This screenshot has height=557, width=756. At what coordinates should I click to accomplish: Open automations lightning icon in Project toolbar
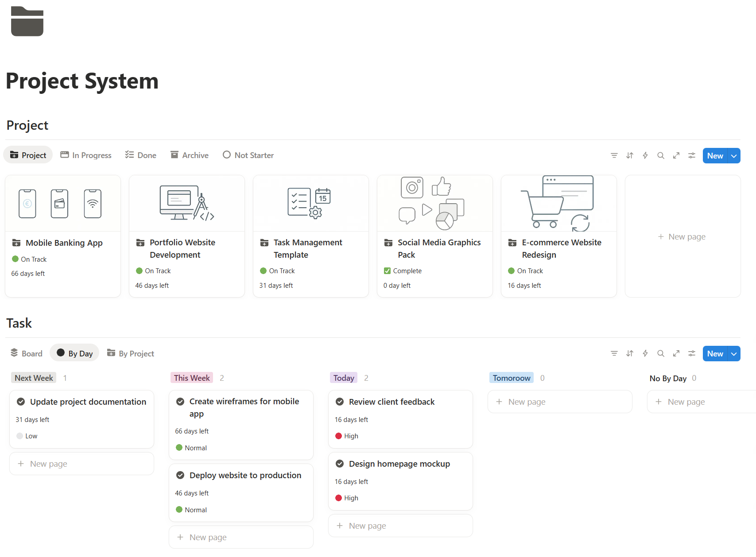(645, 155)
